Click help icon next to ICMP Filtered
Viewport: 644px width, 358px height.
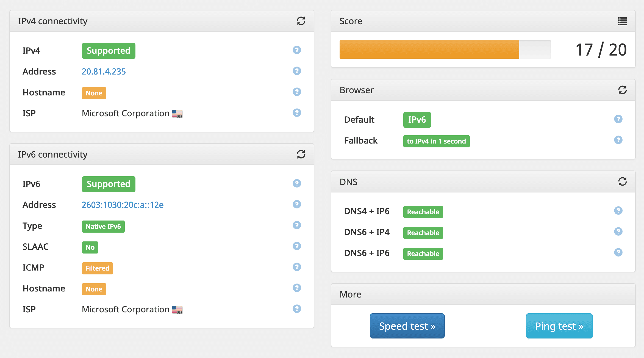297,267
